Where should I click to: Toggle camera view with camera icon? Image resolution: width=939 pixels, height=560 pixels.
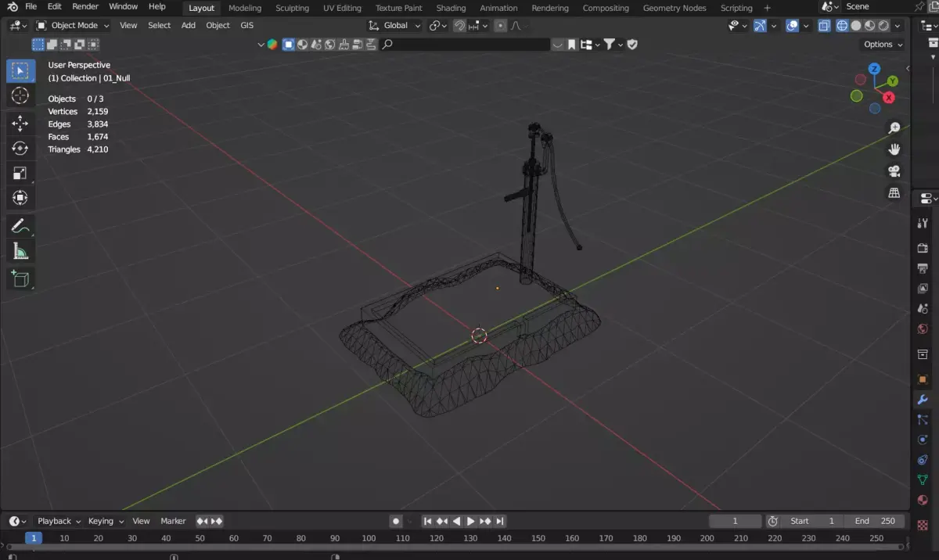tap(894, 171)
